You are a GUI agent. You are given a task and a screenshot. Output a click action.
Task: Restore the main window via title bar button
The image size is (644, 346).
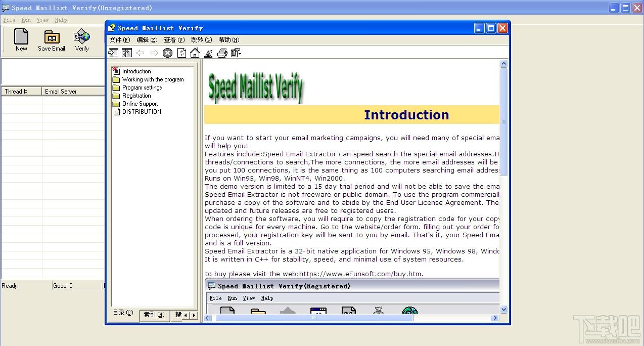pyautogui.click(x=625, y=8)
